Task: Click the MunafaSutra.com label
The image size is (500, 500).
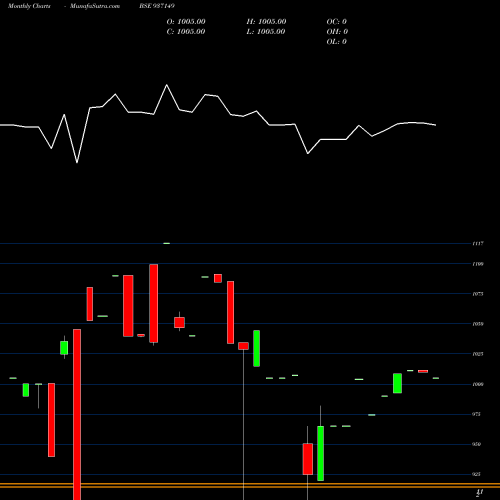Action: tap(95, 6)
